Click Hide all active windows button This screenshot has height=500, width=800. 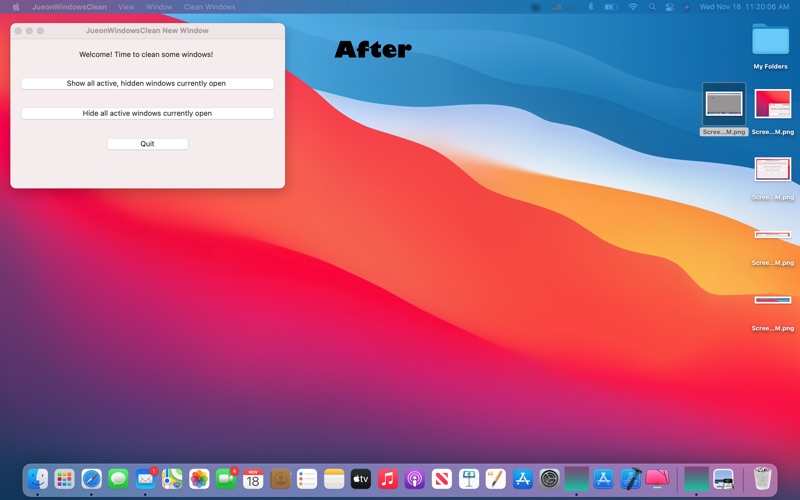147,114
